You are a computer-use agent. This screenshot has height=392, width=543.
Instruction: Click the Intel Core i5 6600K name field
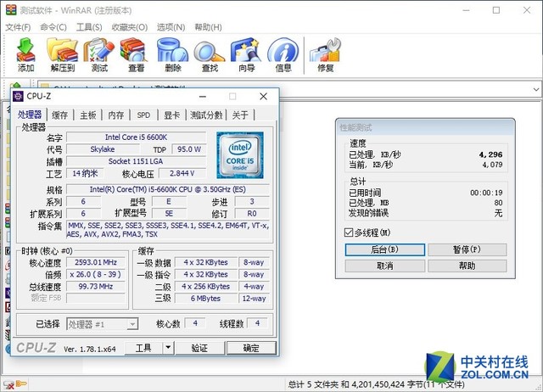click(x=136, y=137)
